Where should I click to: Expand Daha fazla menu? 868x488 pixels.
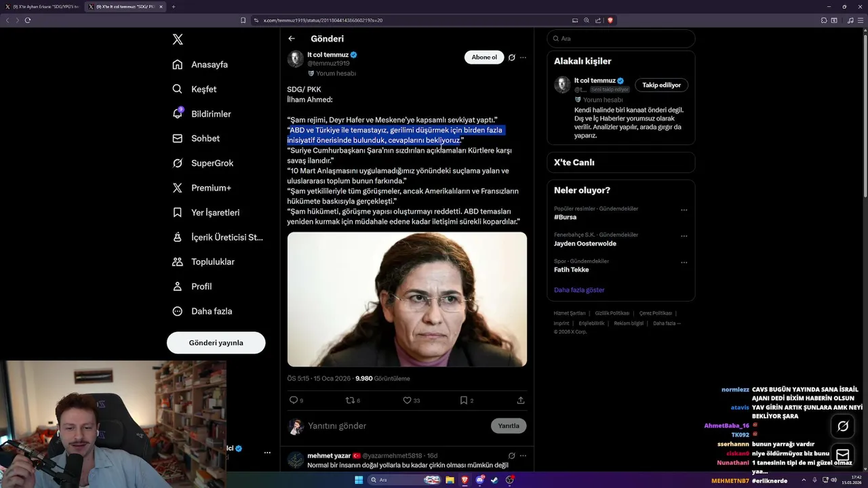[x=202, y=311]
